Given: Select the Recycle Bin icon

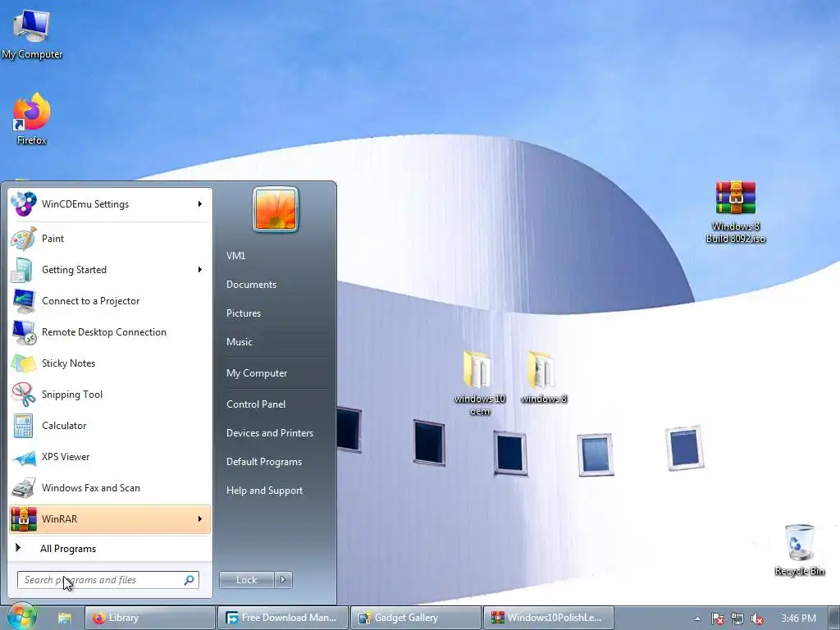Looking at the screenshot, I should tap(799, 550).
